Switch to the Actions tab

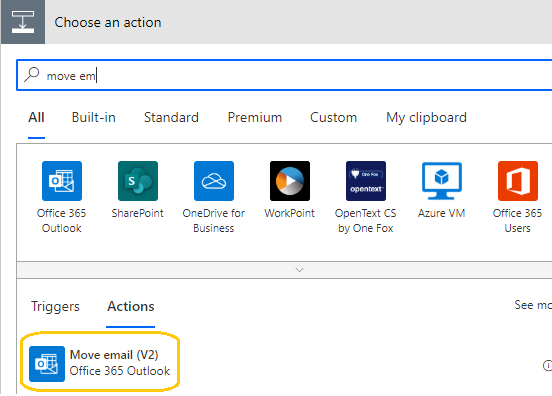(x=131, y=307)
